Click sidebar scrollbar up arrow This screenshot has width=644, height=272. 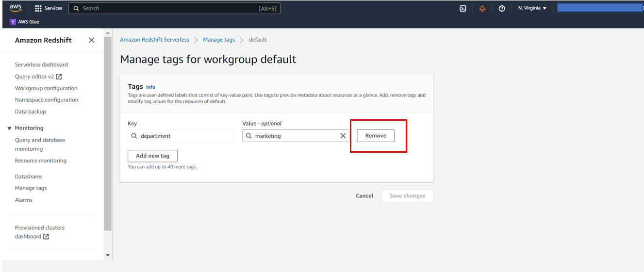click(108, 32)
